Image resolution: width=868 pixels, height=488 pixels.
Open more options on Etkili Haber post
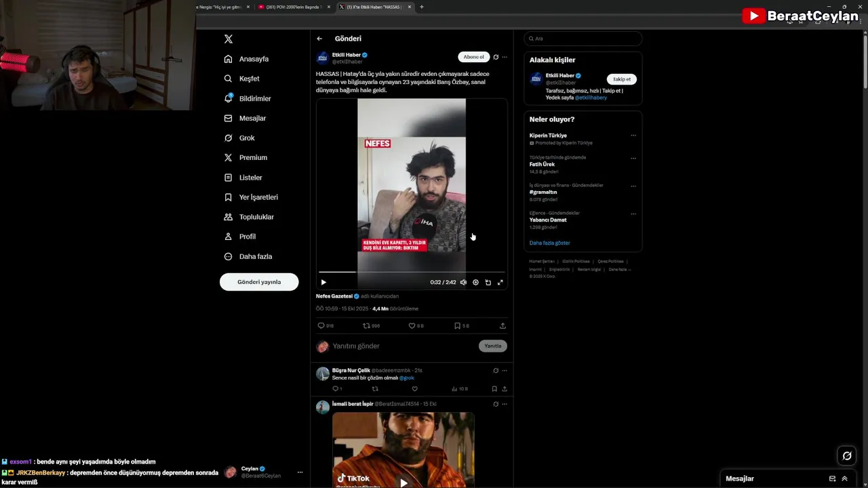504,57
